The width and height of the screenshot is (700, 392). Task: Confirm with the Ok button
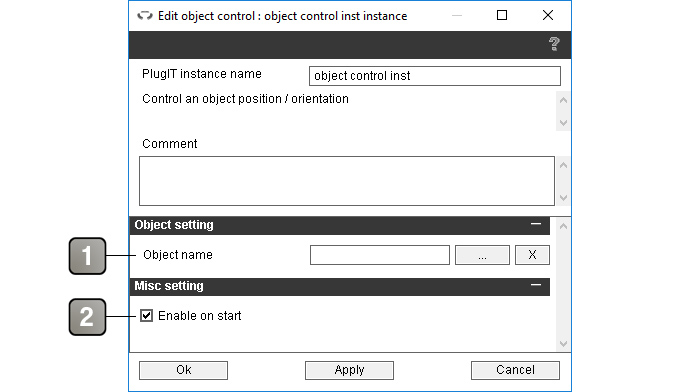pos(183,370)
